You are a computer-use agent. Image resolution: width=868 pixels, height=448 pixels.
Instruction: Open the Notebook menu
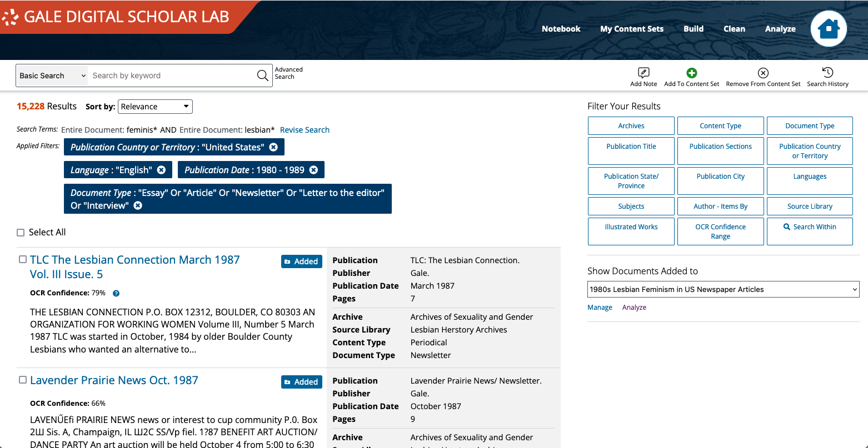point(561,29)
